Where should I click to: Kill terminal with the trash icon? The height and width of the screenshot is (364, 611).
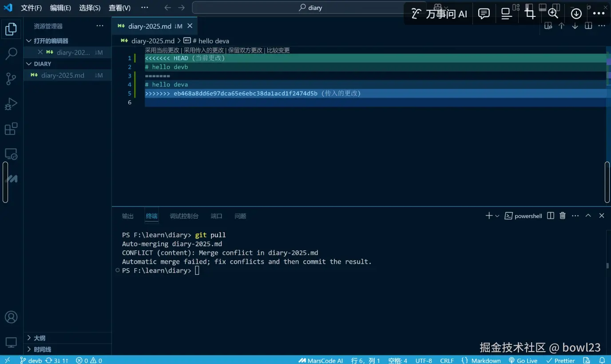click(x=563, y=216)
